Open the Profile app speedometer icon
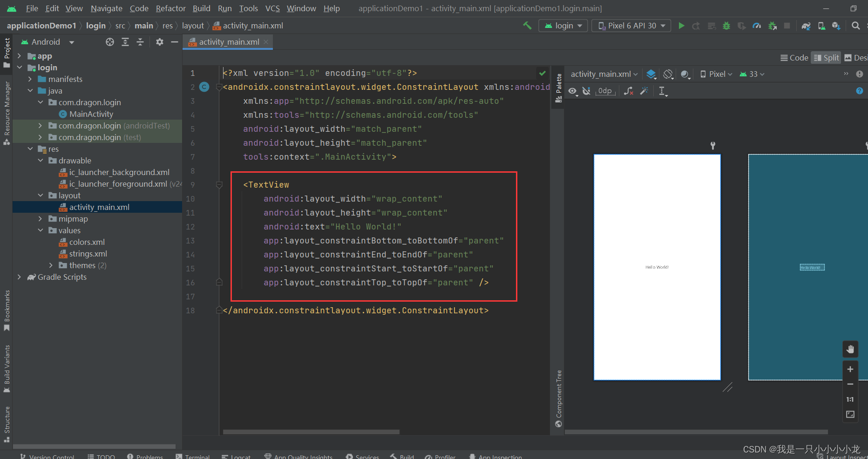The height and width of the screenshot is (459, 868). click(757, 26)
